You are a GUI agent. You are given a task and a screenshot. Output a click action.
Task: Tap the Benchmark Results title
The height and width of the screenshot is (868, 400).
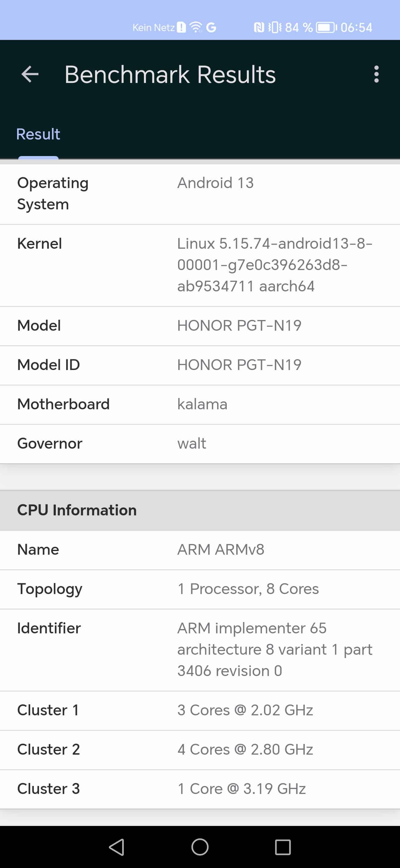point(170,74)
